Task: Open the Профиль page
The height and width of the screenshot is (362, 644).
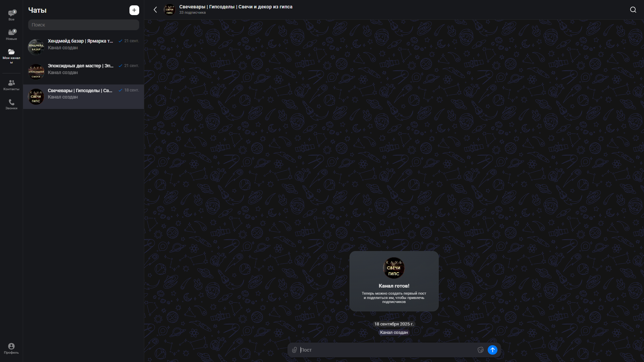Action: [11, 348]
